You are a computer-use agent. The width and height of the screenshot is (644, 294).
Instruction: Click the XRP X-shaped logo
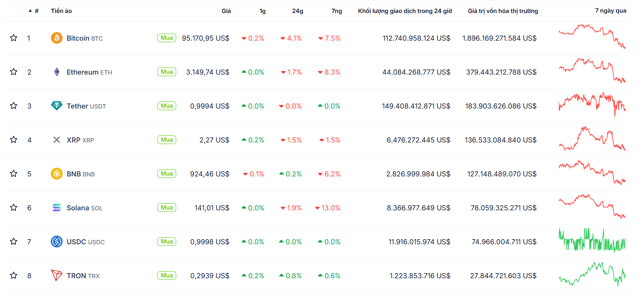57,140
